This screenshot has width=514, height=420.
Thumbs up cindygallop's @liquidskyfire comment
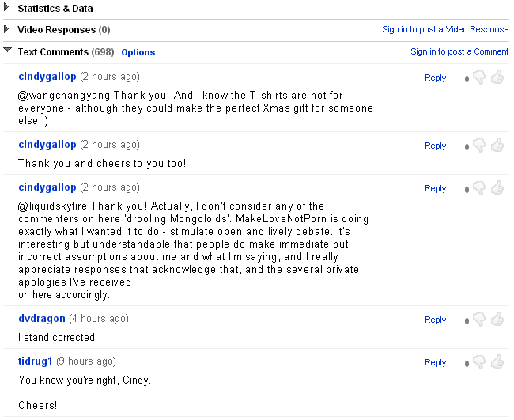(497, 188)
